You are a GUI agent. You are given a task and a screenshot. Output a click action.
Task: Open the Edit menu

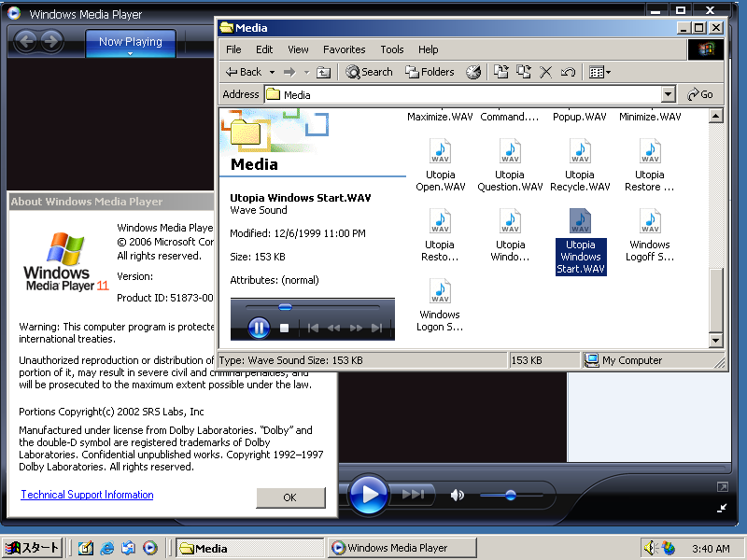[264, 49]
